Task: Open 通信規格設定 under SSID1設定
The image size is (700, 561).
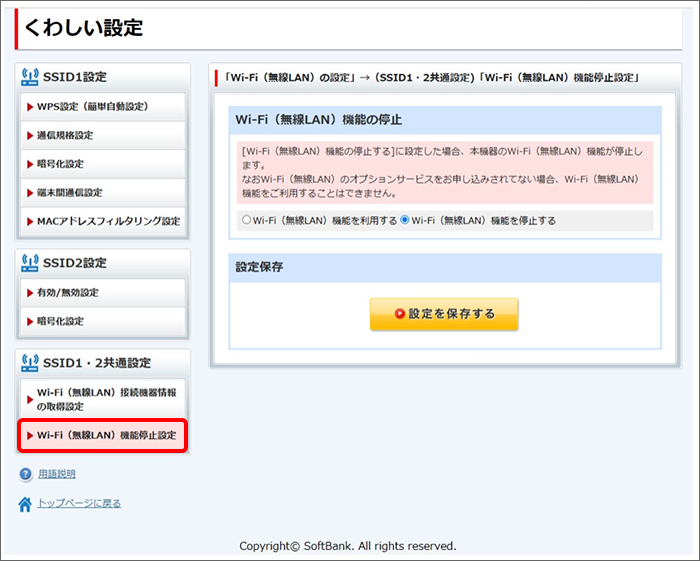Action: pyautogui.click(x=103, y=135)
